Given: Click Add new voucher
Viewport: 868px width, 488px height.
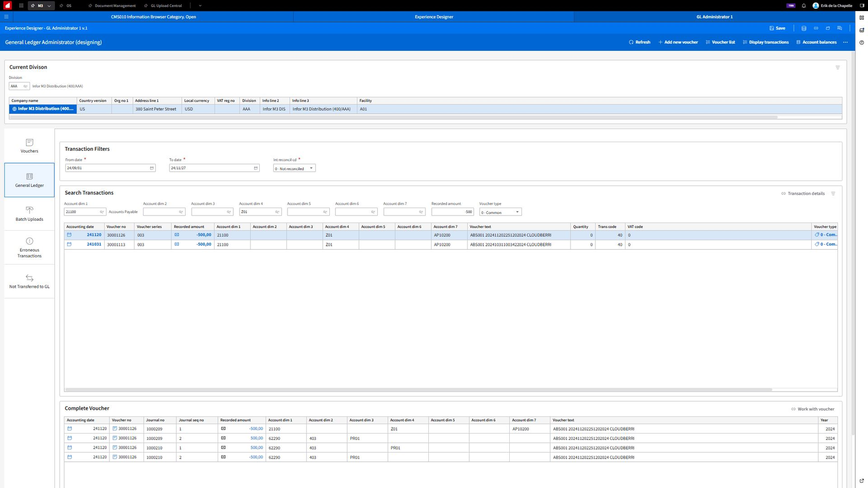Looking at the screenshot, I should click(x=678, y=42).
